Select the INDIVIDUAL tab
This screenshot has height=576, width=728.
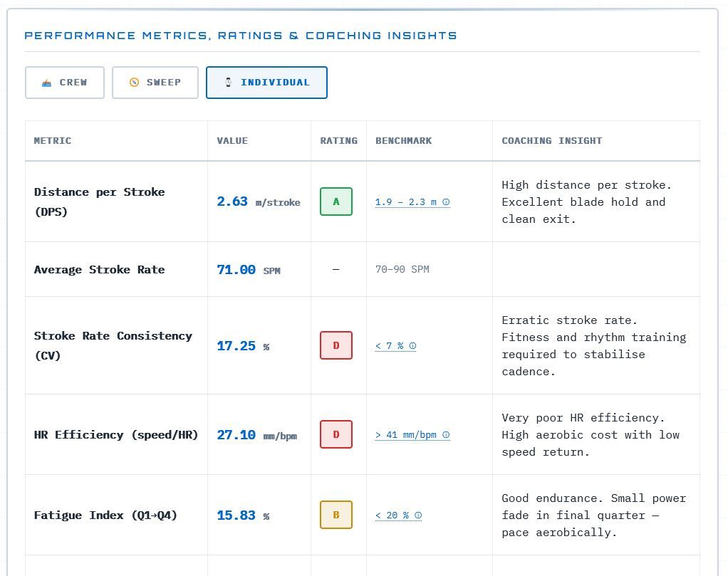(x=266, y=83)
